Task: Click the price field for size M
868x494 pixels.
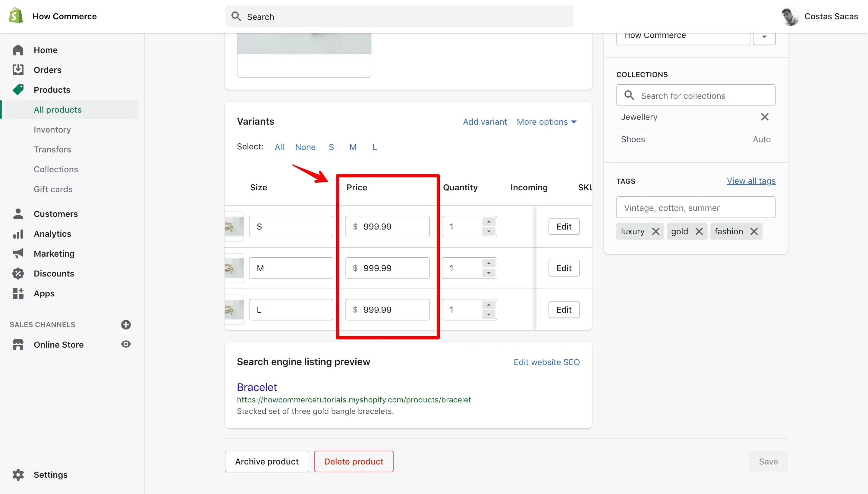Action: click(x=387, y=268)
